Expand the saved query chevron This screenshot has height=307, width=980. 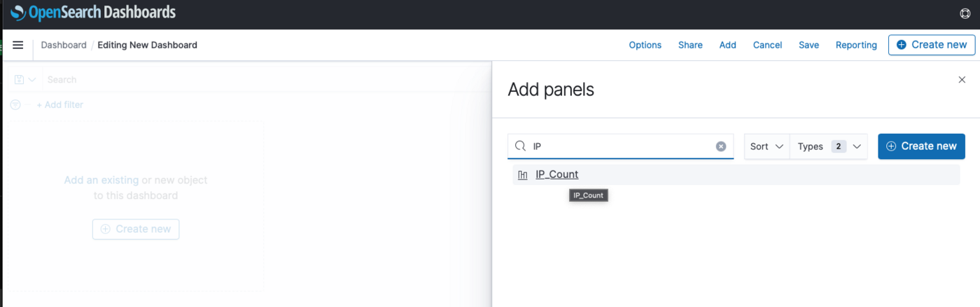tap(32, 80)
